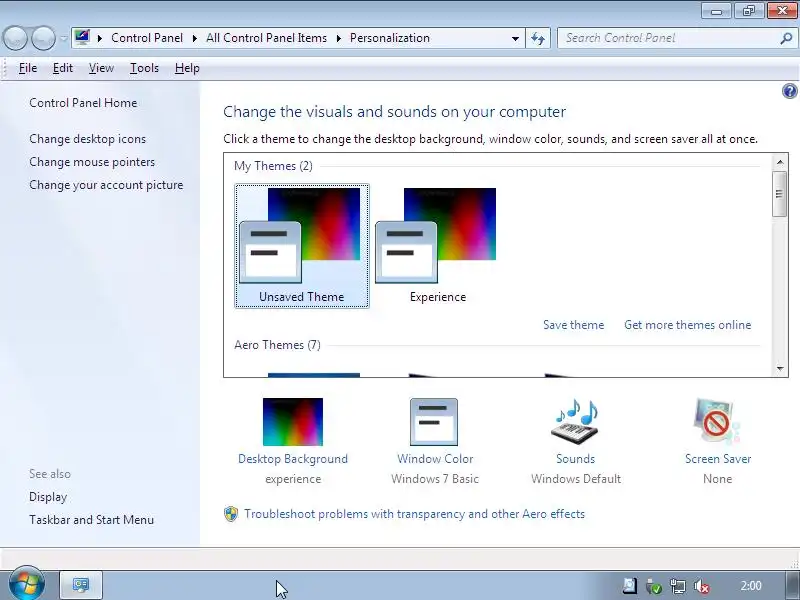Viewport: 800px width, 600px height.
Task: Expand the arrow after Control Panel breadcrumb
Action: point(194,38)
